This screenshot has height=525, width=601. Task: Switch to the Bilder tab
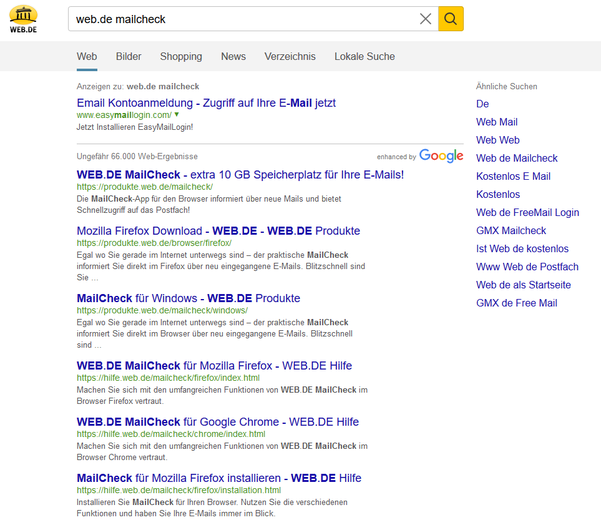click(128, 56)
